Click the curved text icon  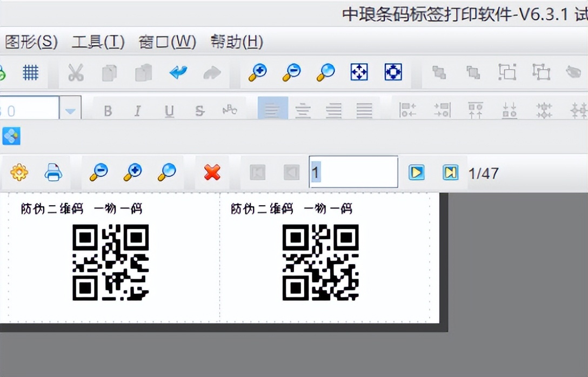(x=230, y=110)
